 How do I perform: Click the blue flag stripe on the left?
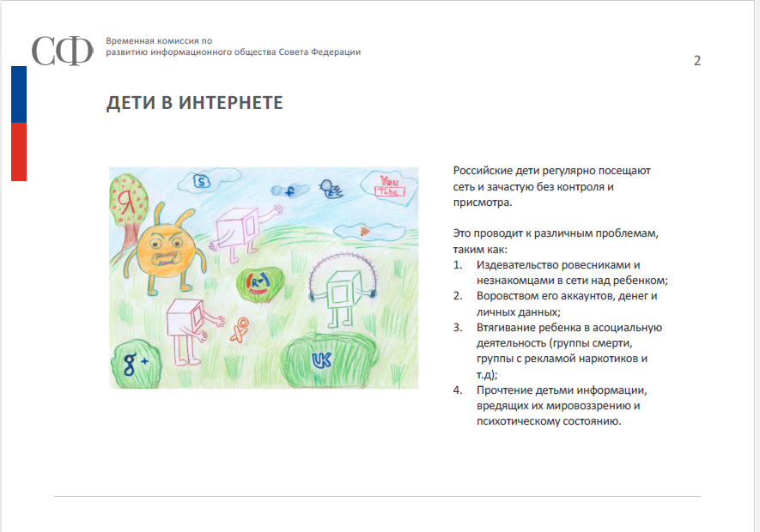click(19, 94)
